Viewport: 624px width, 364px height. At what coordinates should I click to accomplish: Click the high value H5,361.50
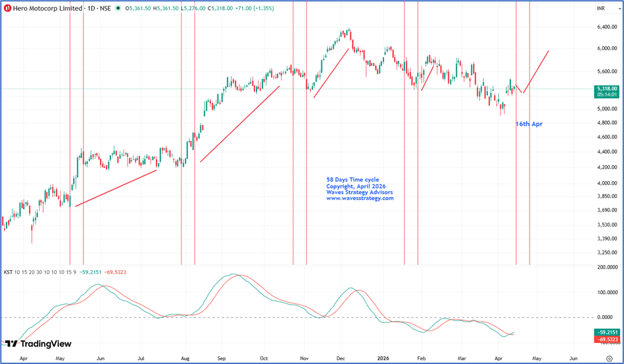pos(165,9)
